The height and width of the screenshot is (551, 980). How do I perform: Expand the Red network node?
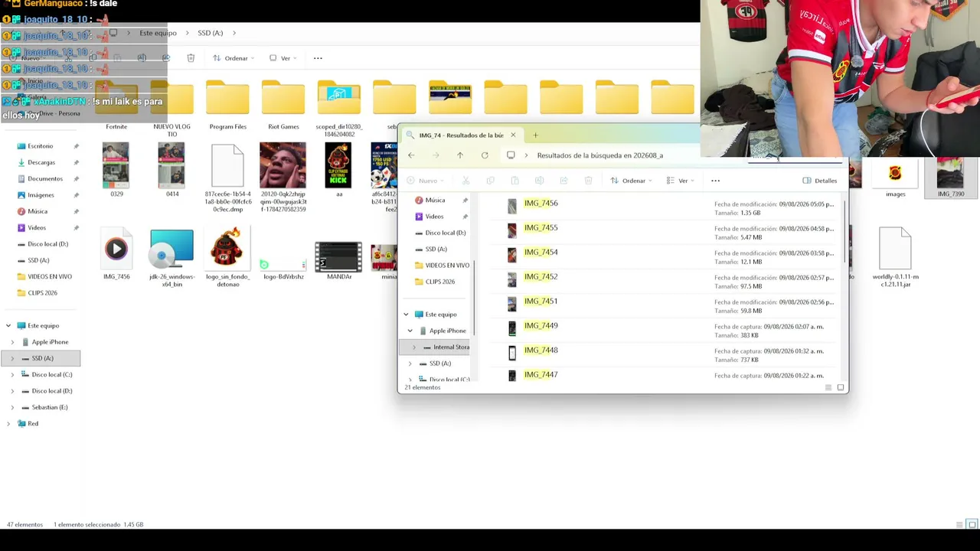8,424
